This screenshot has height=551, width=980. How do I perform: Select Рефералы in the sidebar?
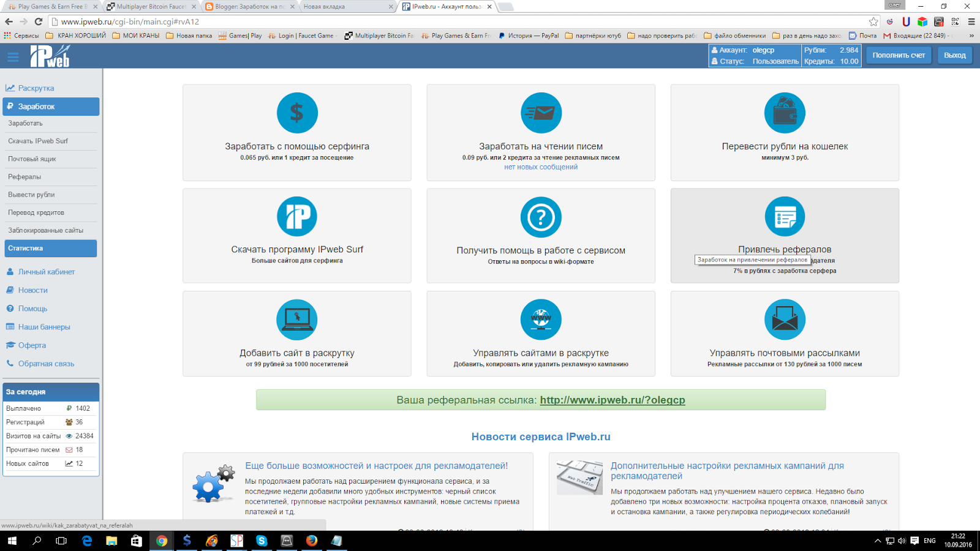[x=51, y=176]
